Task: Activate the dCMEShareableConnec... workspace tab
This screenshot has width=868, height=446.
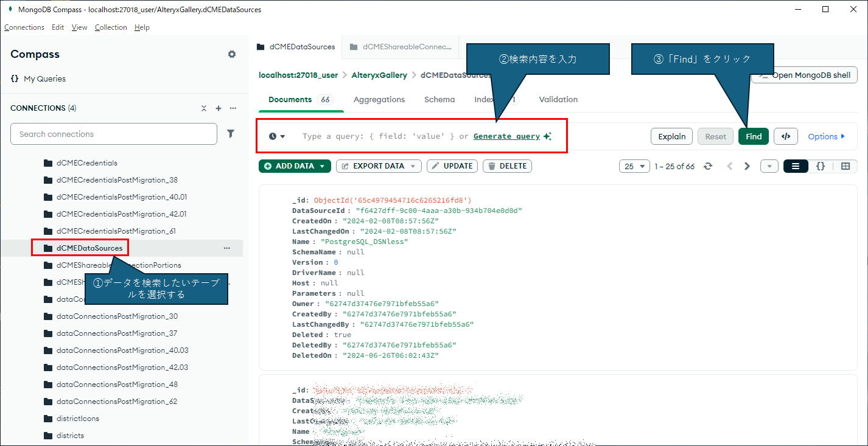Action: tap(401, 46)
